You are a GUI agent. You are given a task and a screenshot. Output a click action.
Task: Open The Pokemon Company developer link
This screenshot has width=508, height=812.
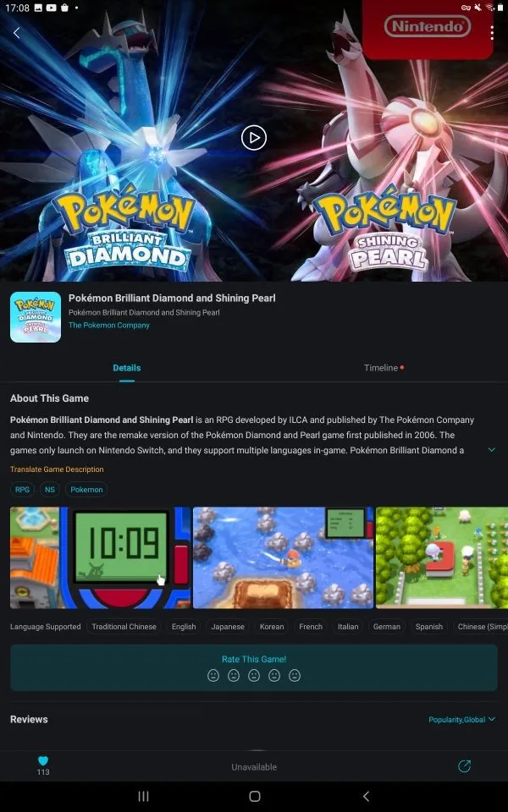click(109, 325)
